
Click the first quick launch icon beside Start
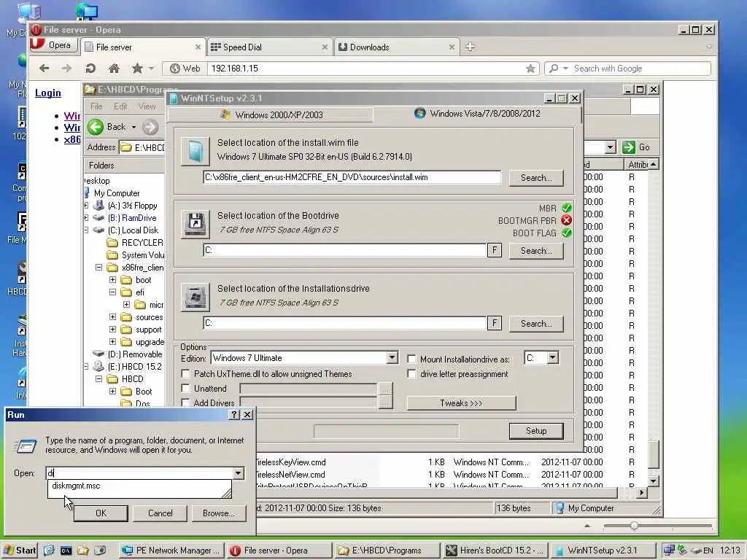[49, 551]
